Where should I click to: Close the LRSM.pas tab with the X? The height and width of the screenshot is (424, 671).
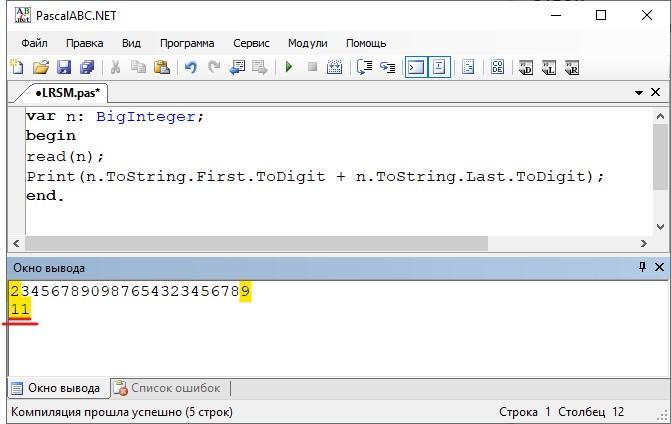(655, 92)
